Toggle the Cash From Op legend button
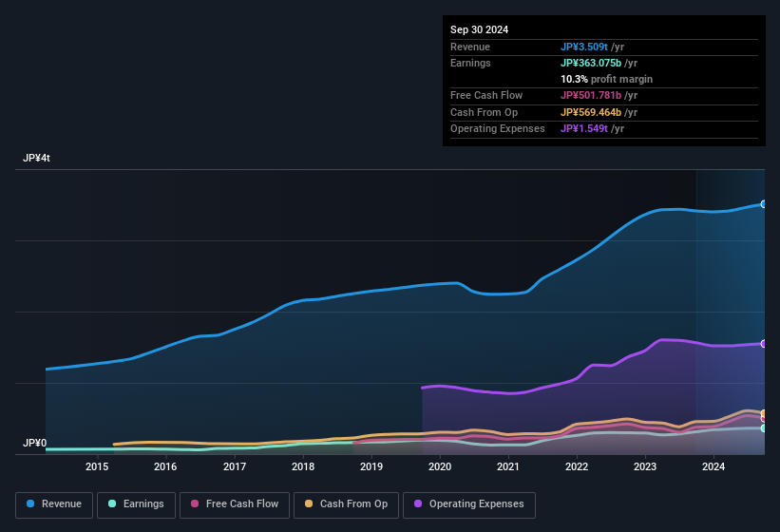This screenshot has width=780, height=532. pos(346,504)
